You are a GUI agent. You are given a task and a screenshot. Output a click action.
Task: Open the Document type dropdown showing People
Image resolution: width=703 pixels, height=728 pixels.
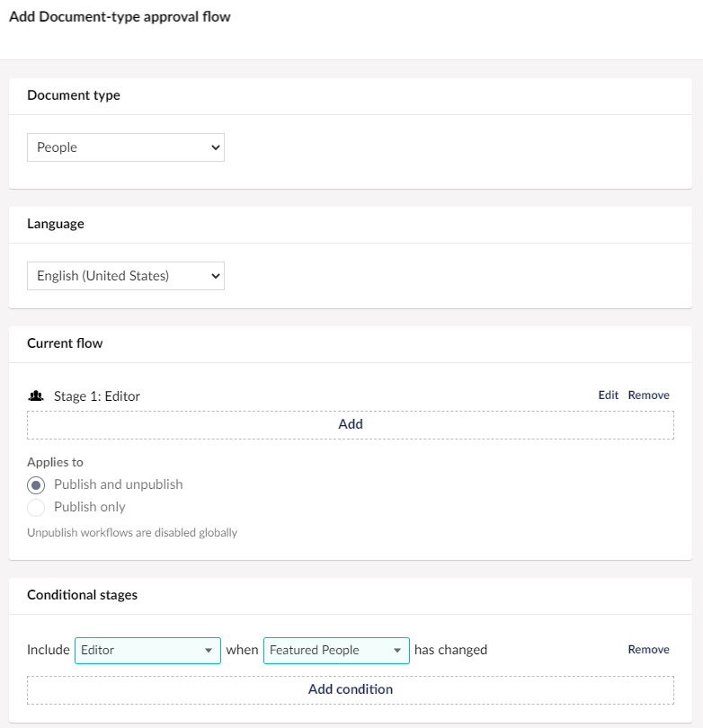point(126,147)
